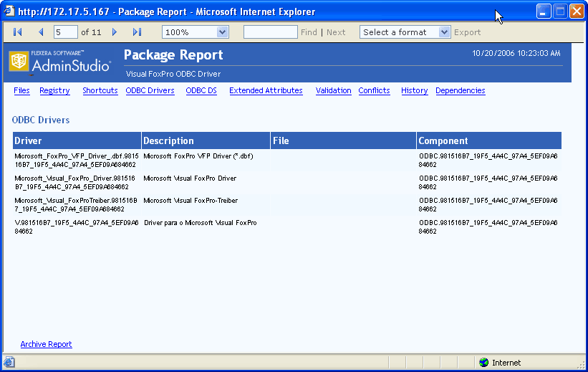Go to Shortcuts section
Screen dimensions: 588x372
[x=100, y=91]
